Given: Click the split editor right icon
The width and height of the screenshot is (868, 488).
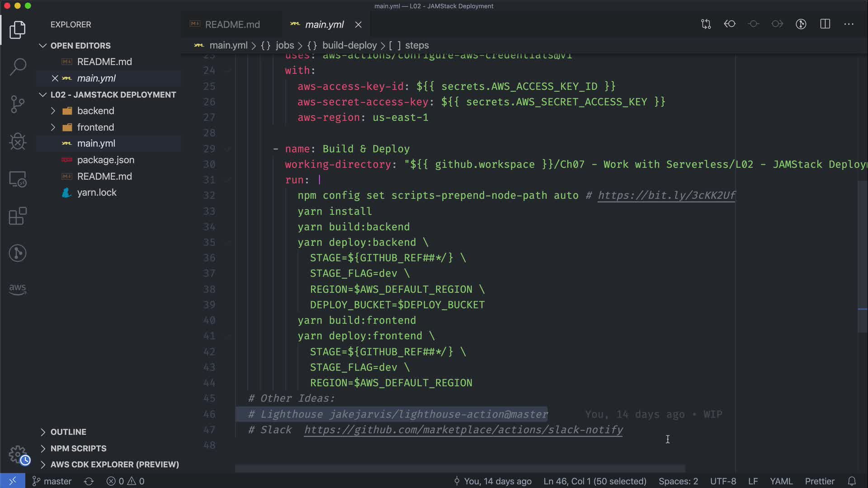Looking at the screenshot, I should click(825, 24).
